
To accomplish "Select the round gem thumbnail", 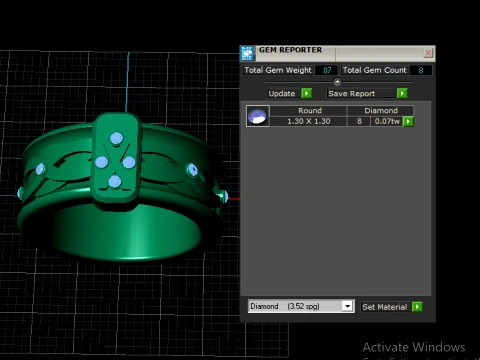I will (258, 116).
